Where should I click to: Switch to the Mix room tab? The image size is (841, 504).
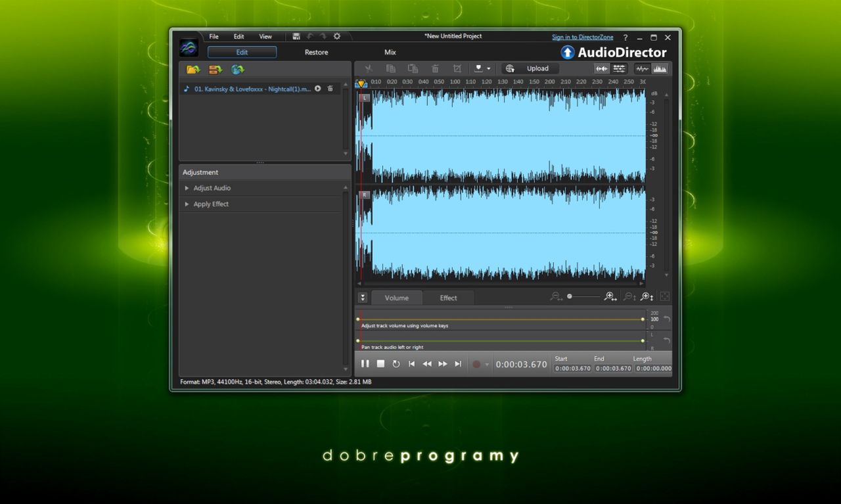390,53
